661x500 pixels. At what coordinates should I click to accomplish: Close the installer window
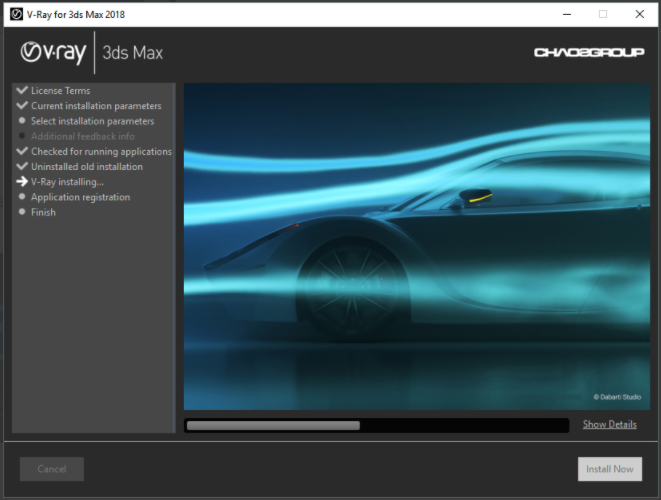pyautogui.click(x=640, y=14)
